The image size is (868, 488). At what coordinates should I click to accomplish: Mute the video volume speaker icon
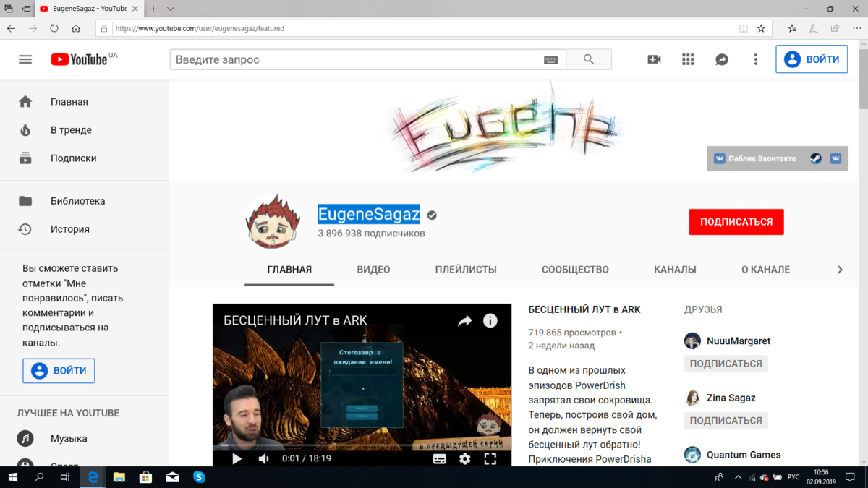[263, 458]
